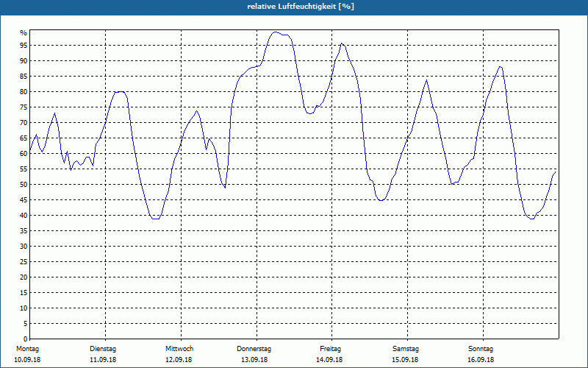Click the 15 y-axis value
This screenshot has height=368, width=588.
[24, 292]
